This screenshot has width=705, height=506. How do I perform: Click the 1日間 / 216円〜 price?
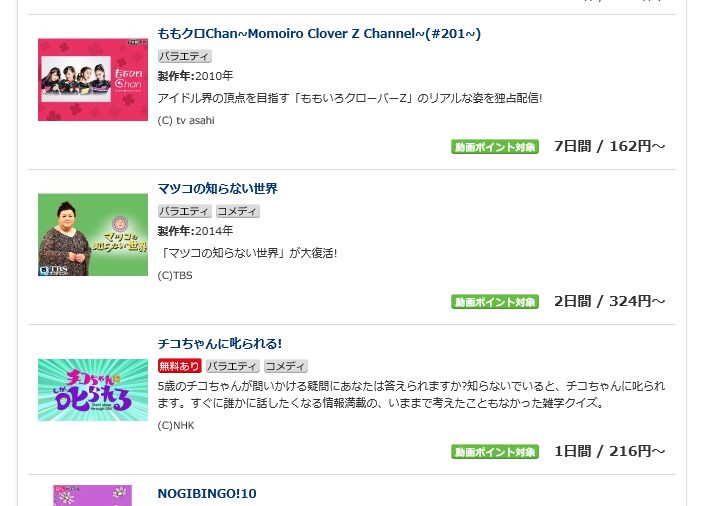[x=609, y=451]
